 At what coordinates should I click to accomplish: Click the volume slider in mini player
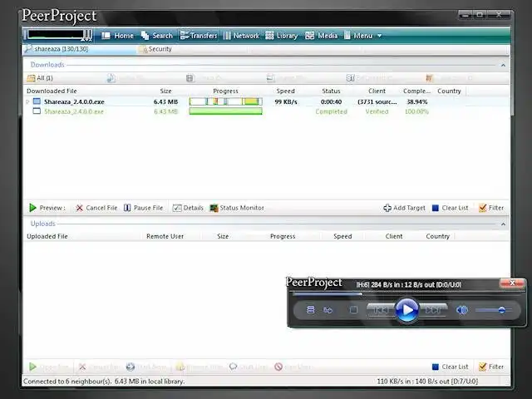[493, 310]
